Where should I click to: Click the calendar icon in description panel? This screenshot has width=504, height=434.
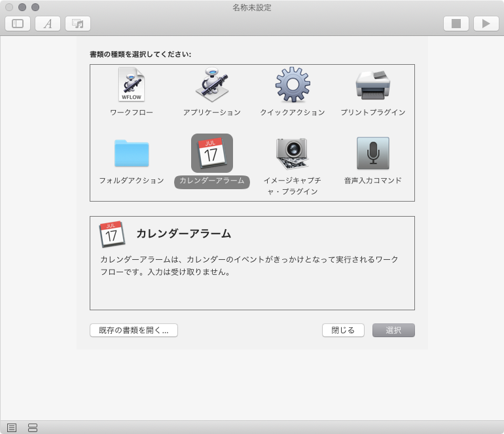111,234
